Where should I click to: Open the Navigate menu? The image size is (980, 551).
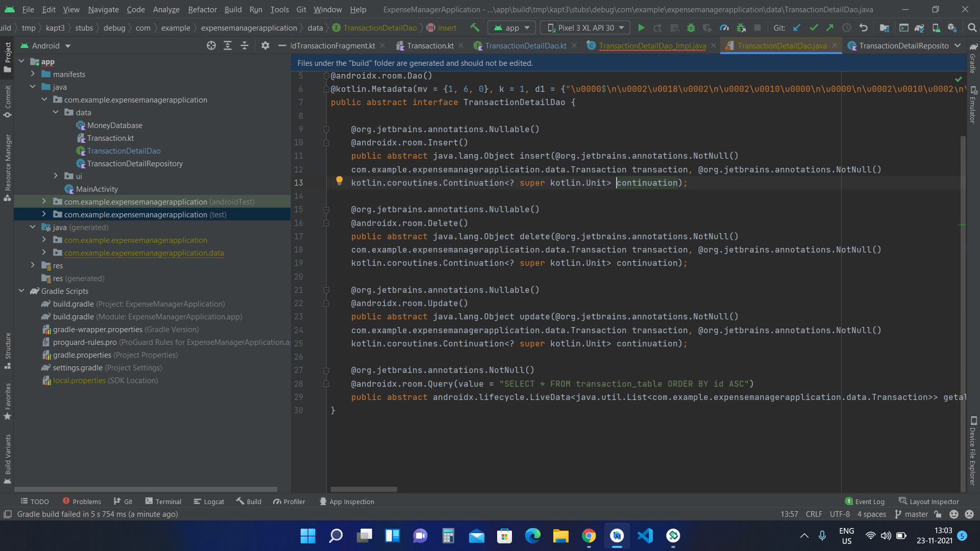click(103, 9)
